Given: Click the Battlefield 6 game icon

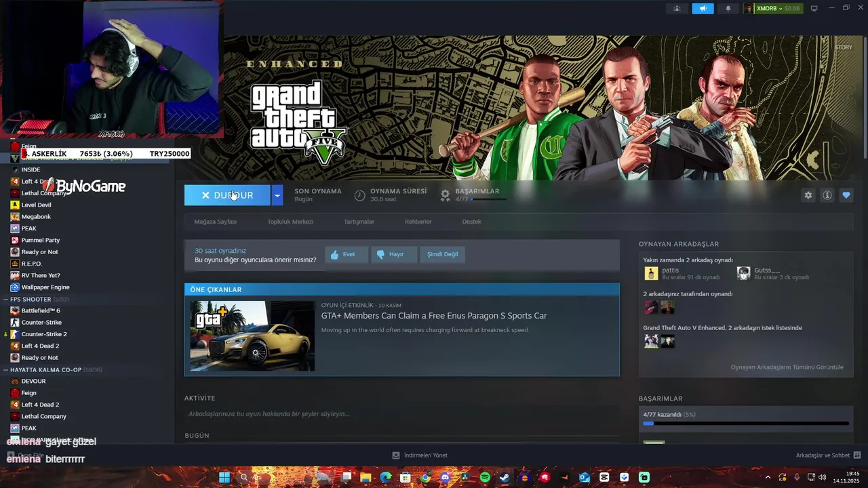Looking at the screenshot, I should 15,310.
